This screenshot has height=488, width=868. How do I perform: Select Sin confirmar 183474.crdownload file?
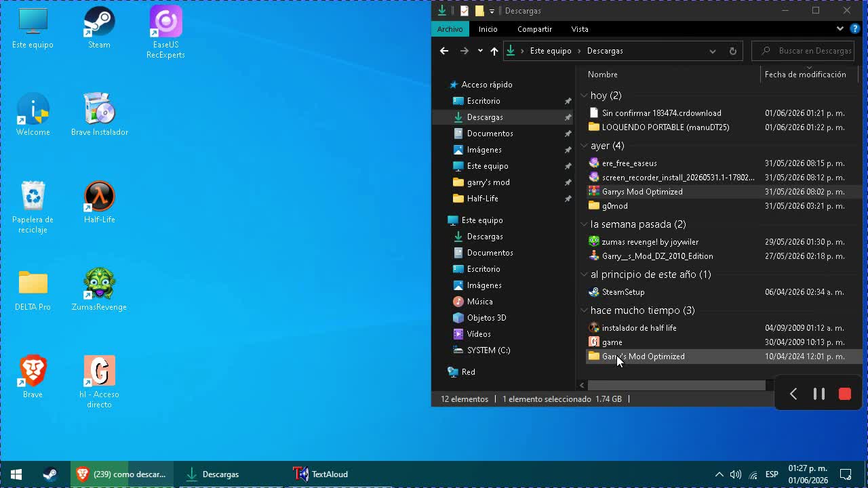click(662, 113)
